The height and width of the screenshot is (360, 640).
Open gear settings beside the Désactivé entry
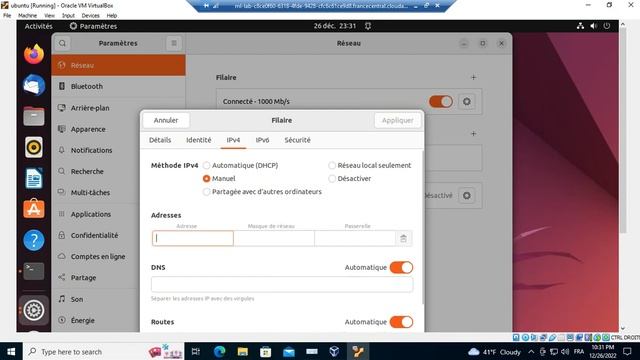(467, 196)
